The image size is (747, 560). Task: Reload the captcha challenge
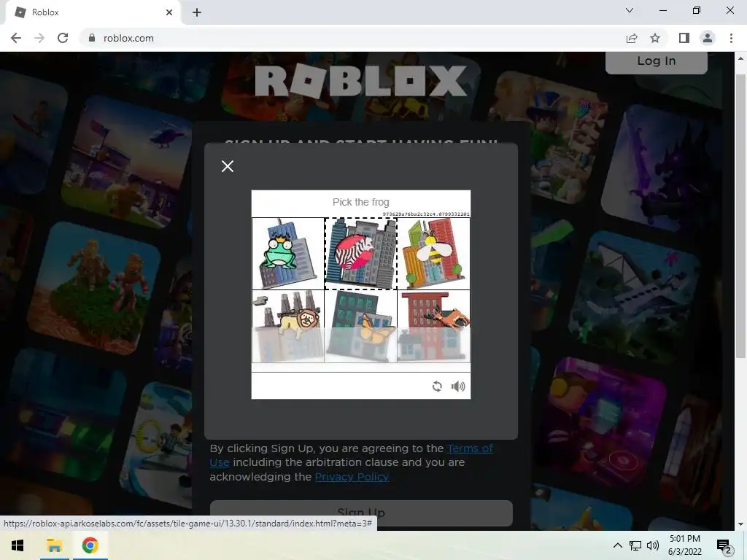(437, 386)
